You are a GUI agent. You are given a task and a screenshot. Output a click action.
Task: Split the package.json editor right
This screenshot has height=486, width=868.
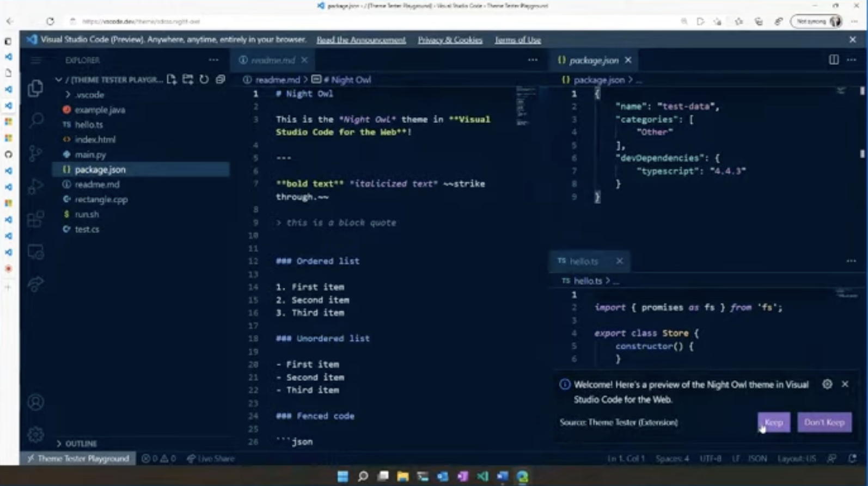[834, 60]
